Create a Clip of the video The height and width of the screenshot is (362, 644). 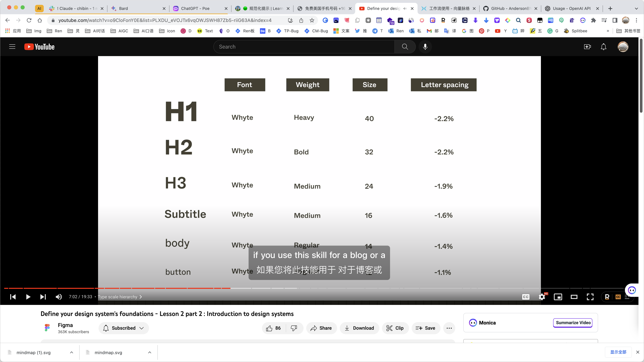click(x=395, y=328)
